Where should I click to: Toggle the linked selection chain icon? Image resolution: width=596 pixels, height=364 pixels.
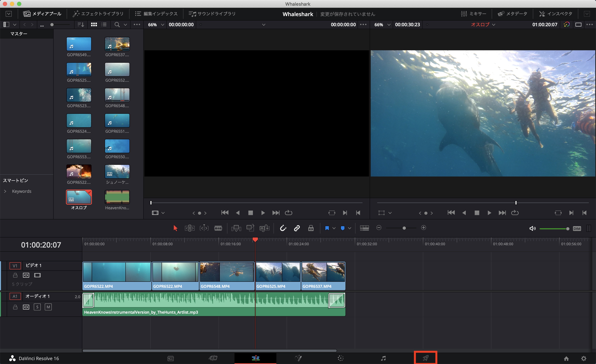coord(297,228)
